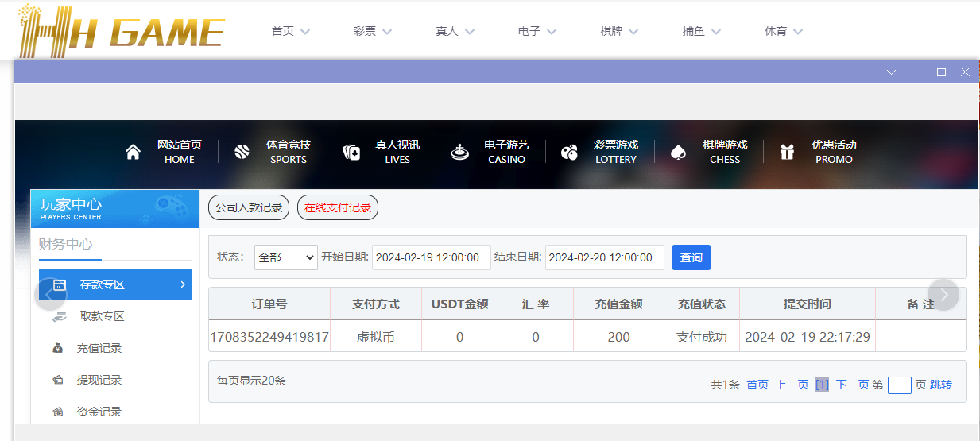980x441 pixels.
Task: Click the 开始日期 date input field
Action: pos(432,257)
